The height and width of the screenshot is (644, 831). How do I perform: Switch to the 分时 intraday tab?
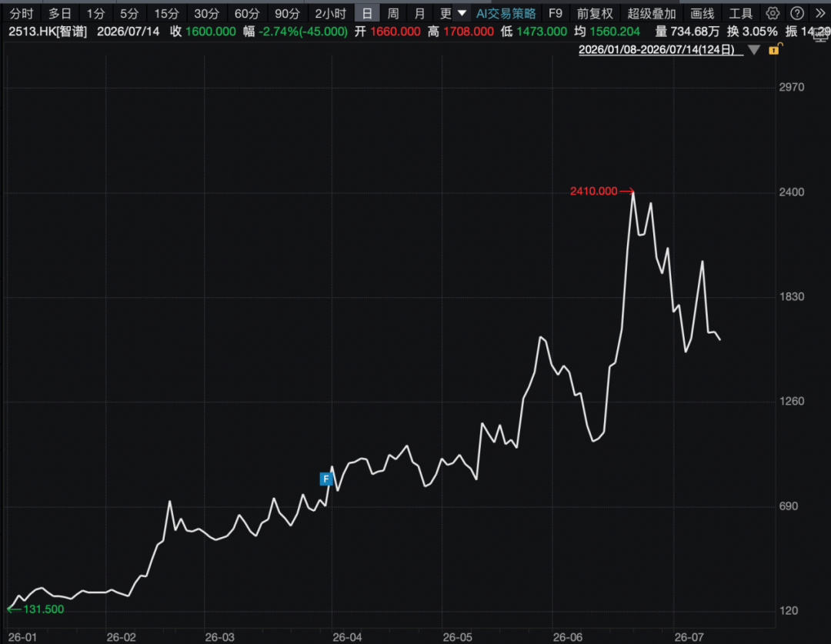tap(22, 14)
